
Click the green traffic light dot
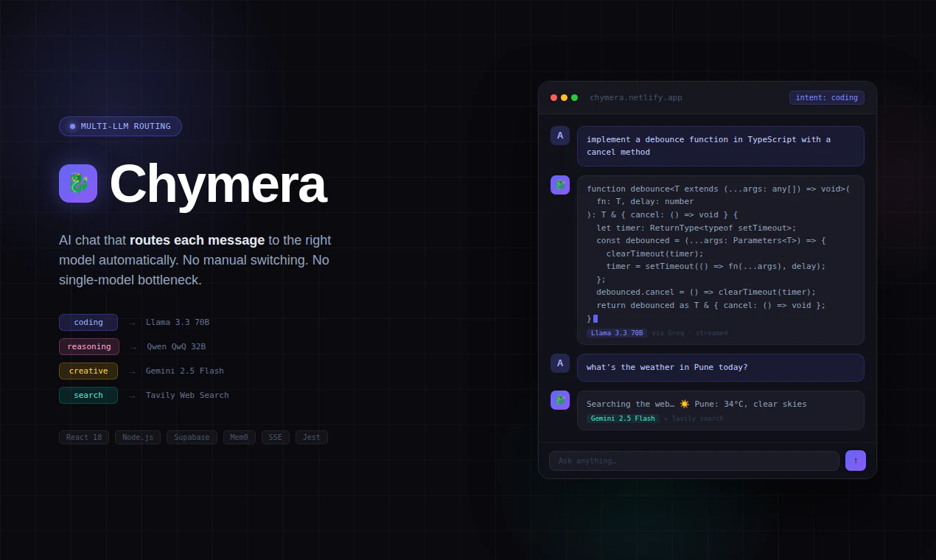tap(574, 97)
